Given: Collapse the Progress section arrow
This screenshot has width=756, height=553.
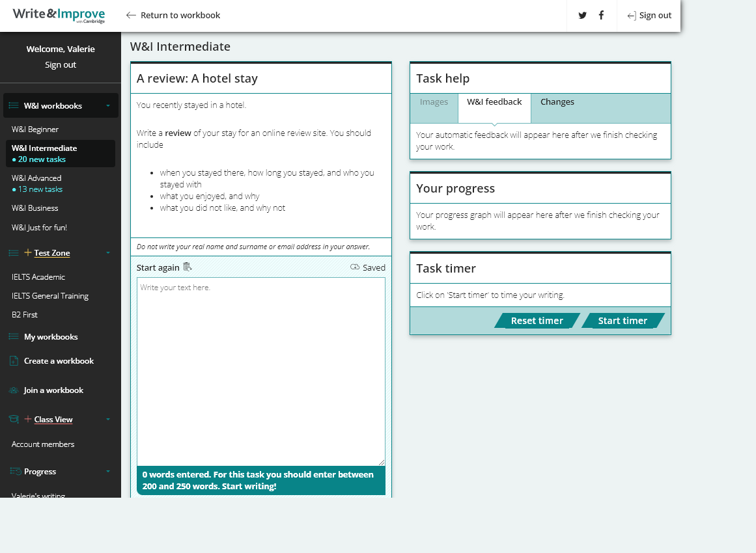Looking at the screenshot, I should click(108, 472).
